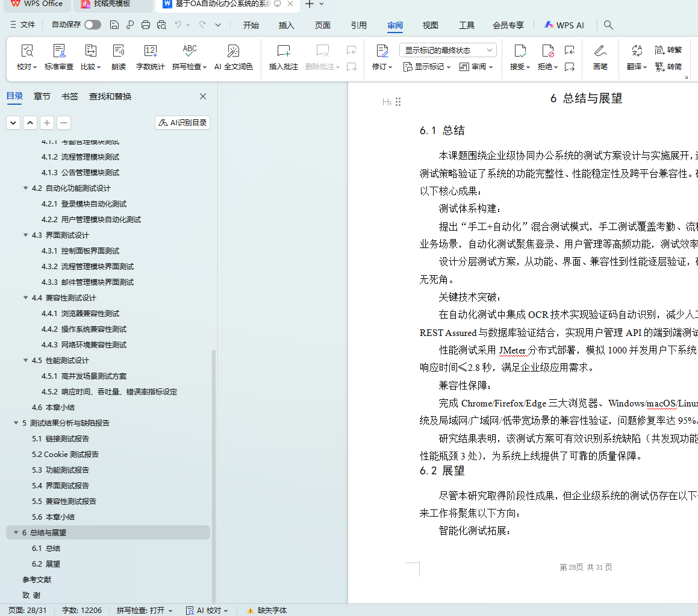This screenshot has height=616, width=698.
Task: Click the AI识别目录 button
Action: 182,123
